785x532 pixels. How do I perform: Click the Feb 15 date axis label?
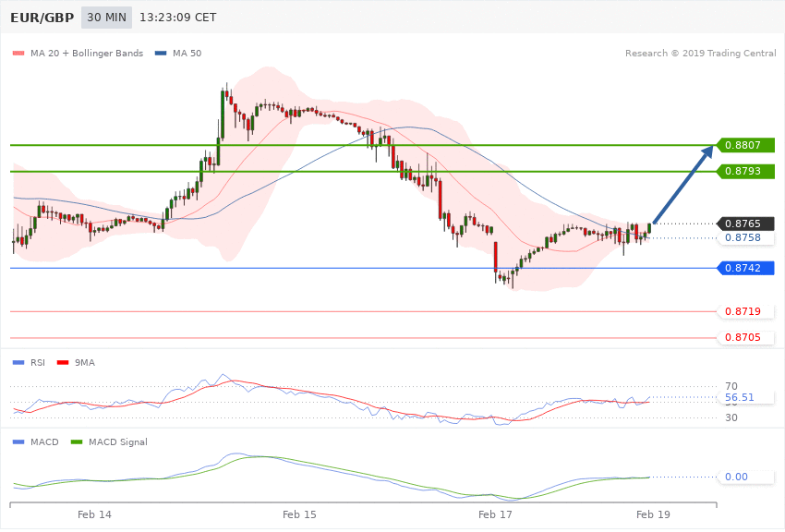[299, 514]
